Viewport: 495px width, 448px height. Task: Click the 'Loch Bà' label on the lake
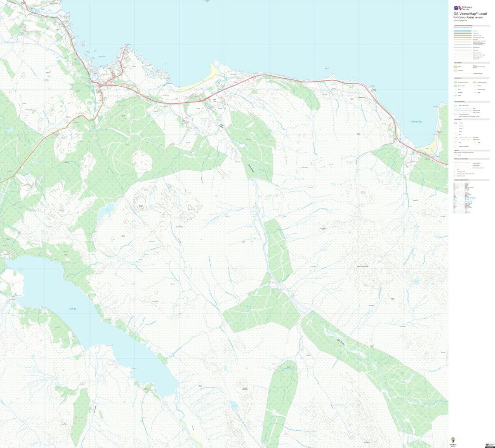click(73, 308)
